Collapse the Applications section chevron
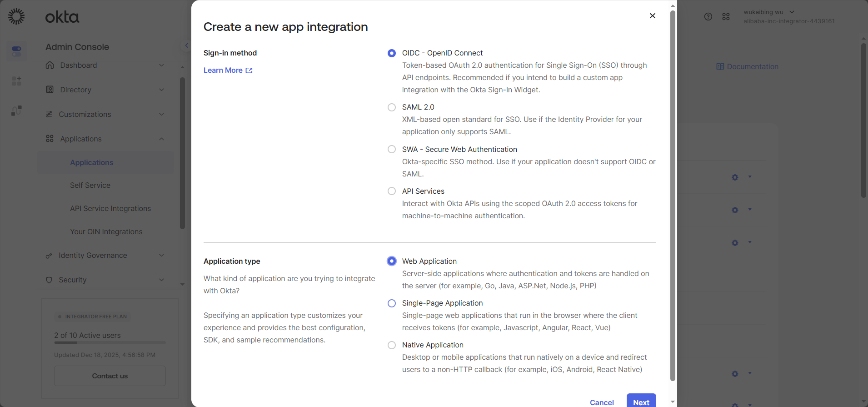This screenshot has width=868, height=407. click(x=161, y=139)
